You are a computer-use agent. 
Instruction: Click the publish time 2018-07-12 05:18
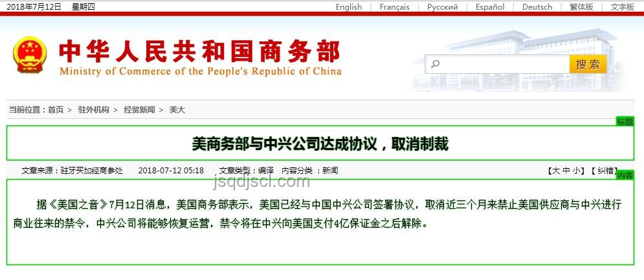[171, 170]
